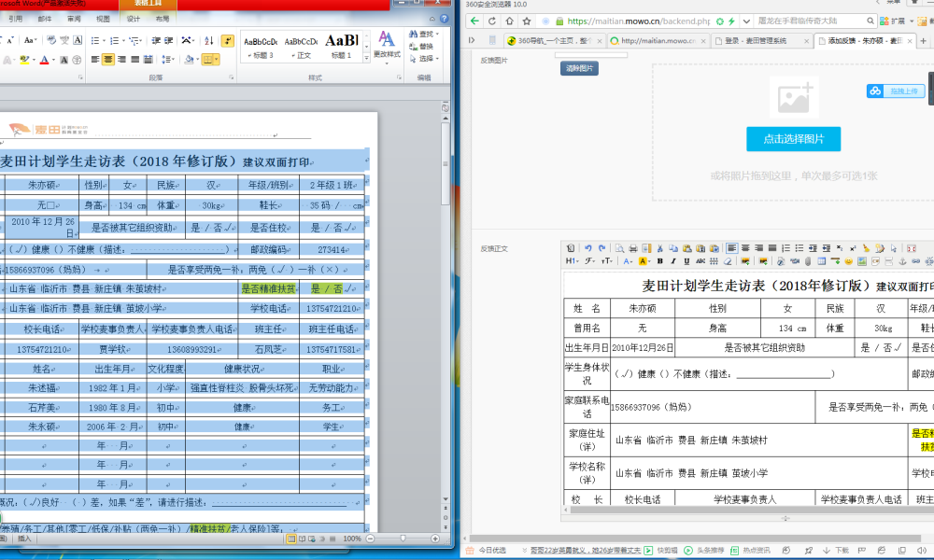Center-align text in the Word ribbon
Image resolution: width=934 pixels, height=560 pixels.
click(107, 60)
